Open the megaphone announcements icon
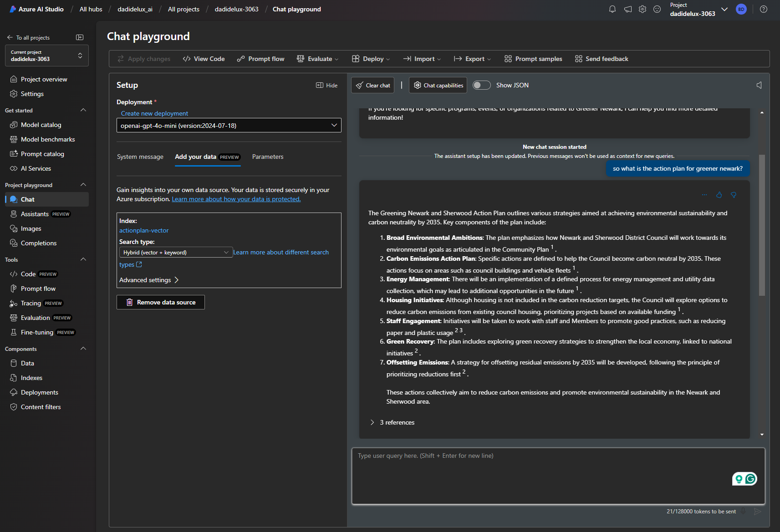This screenshot has width=780, height=532. point(628,9)
